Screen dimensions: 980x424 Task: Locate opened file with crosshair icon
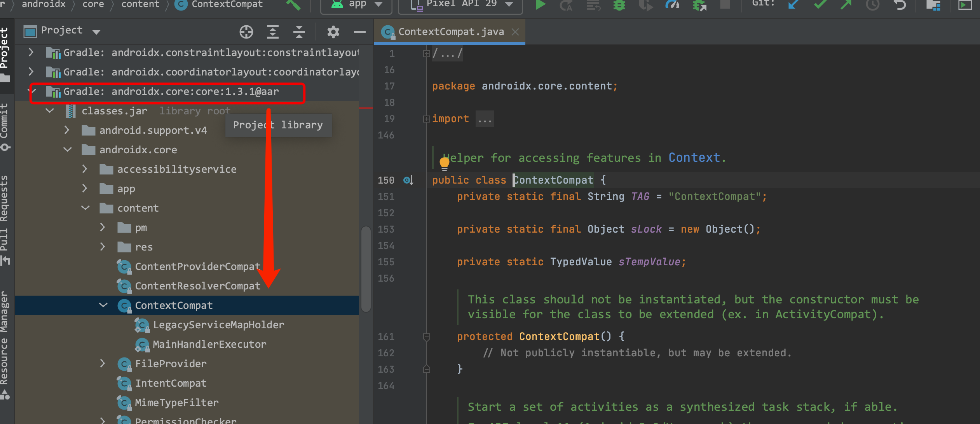246,32
